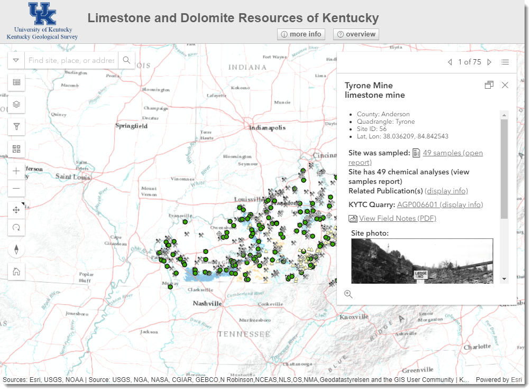
Task: Open the overview menu
Action: click(355, 34)
